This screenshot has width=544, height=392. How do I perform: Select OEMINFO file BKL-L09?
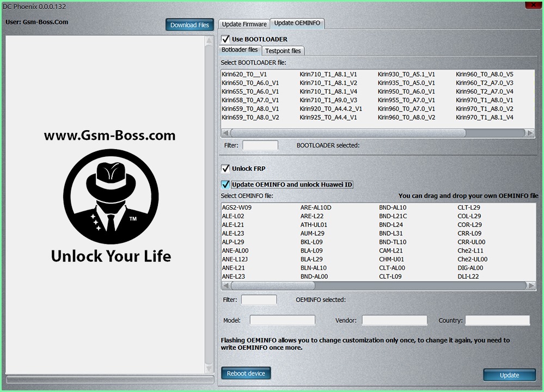click(311, 242)
